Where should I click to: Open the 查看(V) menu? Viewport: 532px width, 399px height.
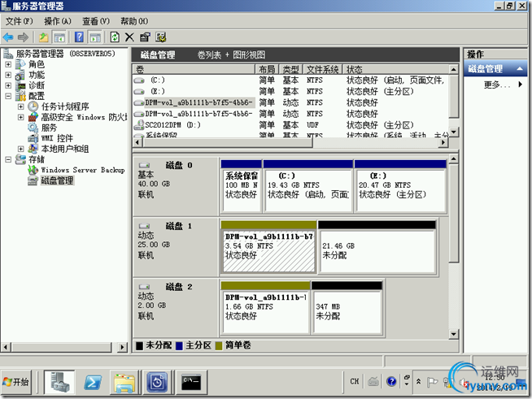[96, 21]
